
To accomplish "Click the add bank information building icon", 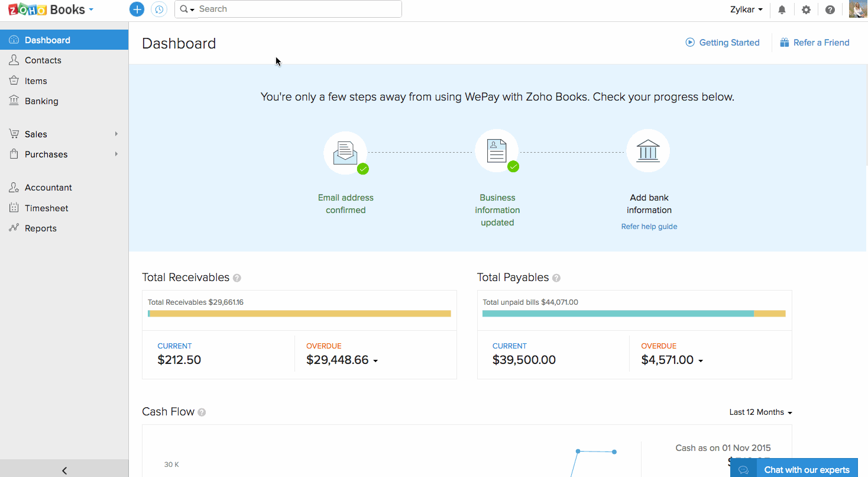I will (648, 151).
